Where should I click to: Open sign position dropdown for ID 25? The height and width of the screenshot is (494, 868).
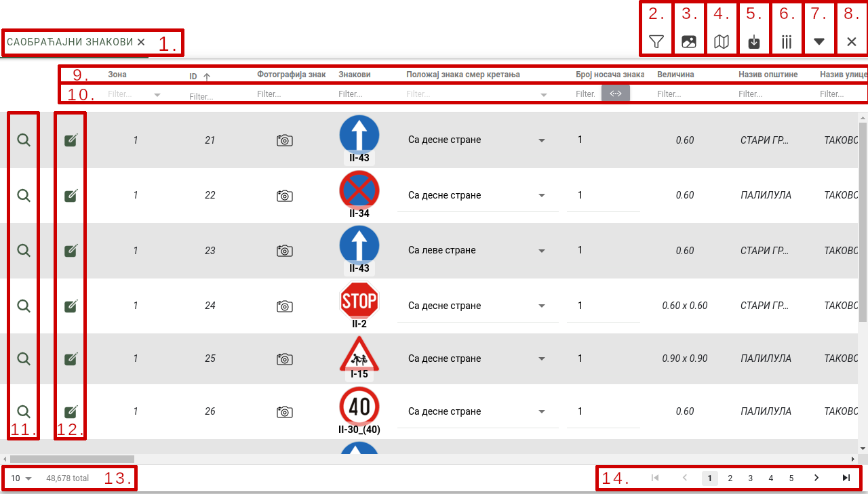542,359
